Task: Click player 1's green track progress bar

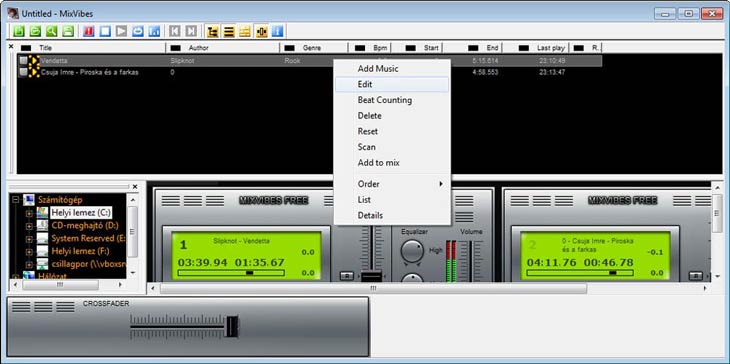Action: [x=231, y=273]
